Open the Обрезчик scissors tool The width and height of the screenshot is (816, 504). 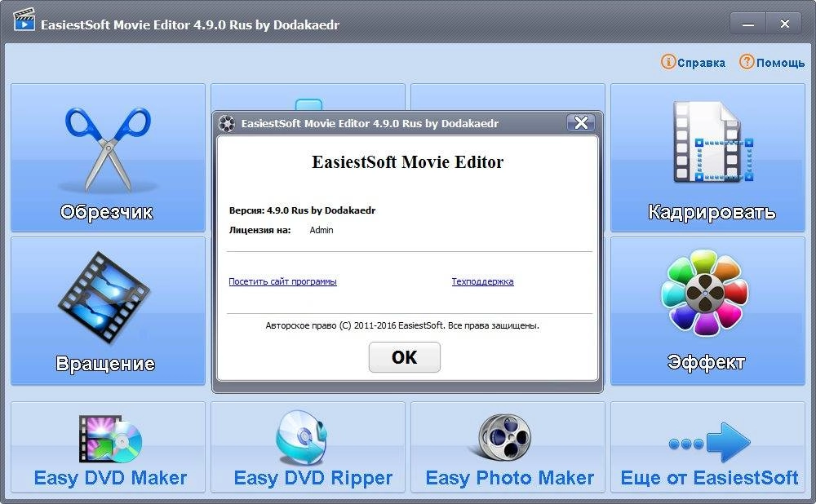(x=108, y=157)
